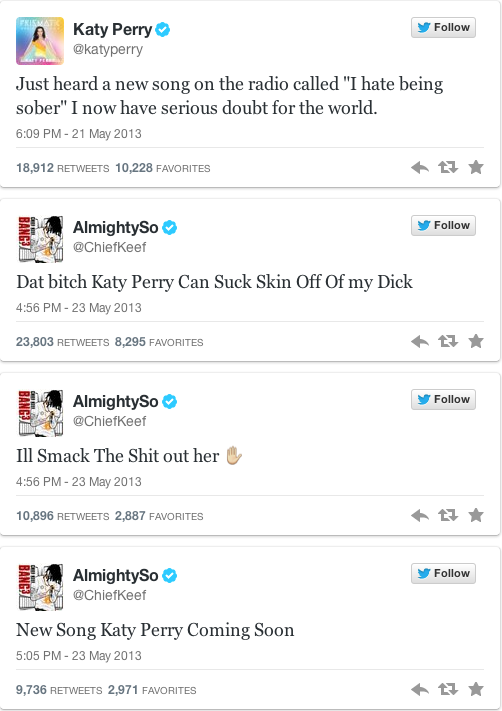Screen dimensions: 502x711
Task: Follow Katy Perry with the Follow button
Action: 443,28
